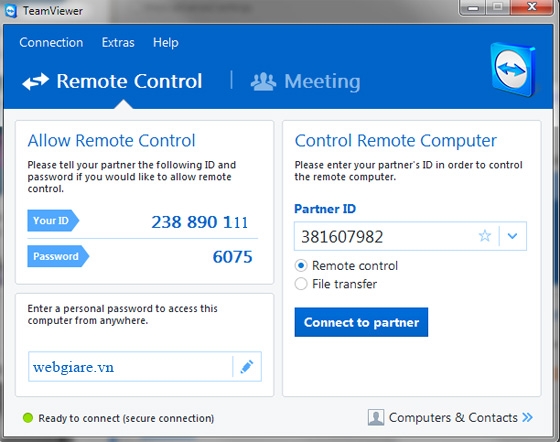Screen dimensions: 560x442
Task: Click the Connect to partner button
Action: pos(361,322)
